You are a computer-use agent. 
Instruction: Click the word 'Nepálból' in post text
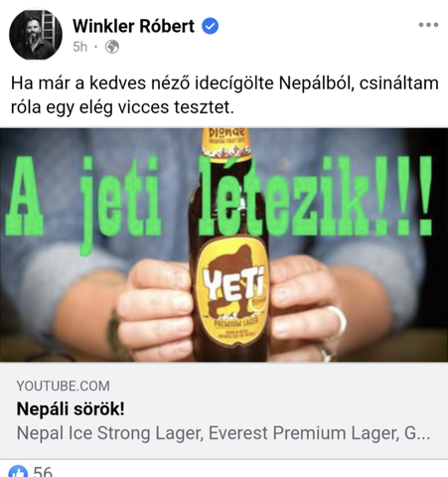(x=316, y=83)
